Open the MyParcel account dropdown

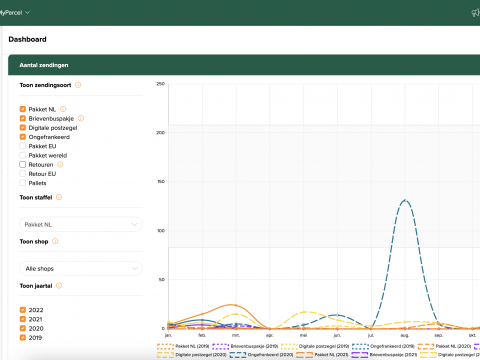(15, 13)
